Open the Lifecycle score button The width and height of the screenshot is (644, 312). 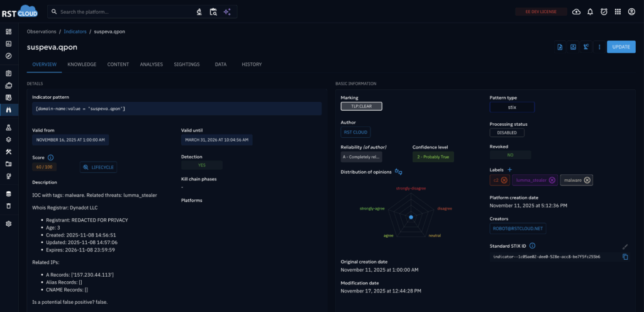pos(99,167)
